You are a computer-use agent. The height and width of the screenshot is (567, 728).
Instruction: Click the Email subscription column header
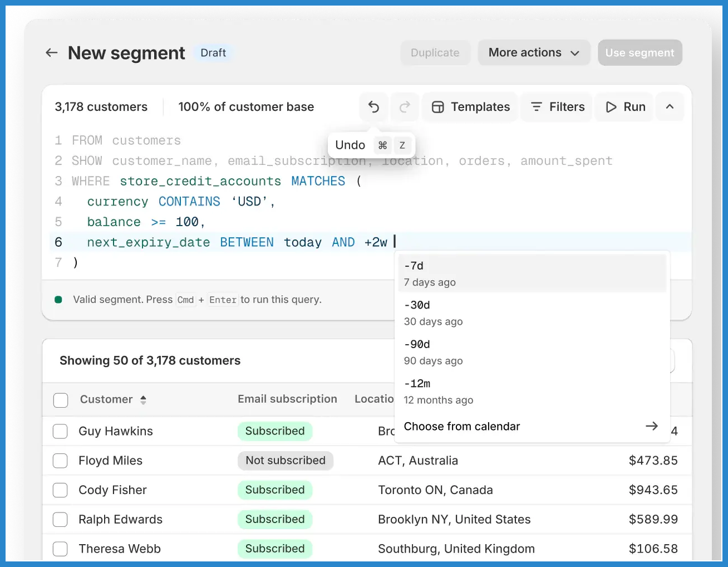287,399
